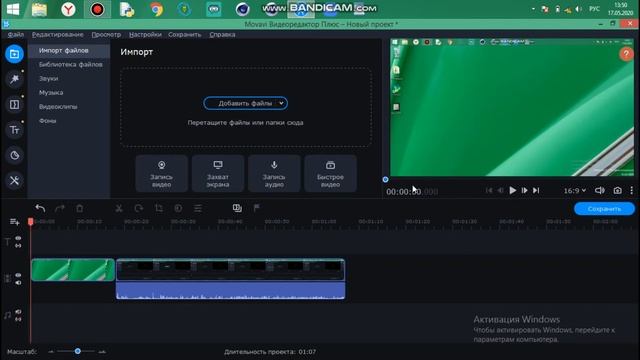Click the Add marker flag icon

pyautogui.click(x=257, y=209)
